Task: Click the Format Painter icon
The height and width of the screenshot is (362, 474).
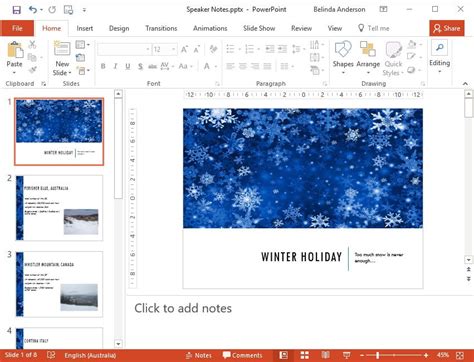Action: (x=32, y=70)
